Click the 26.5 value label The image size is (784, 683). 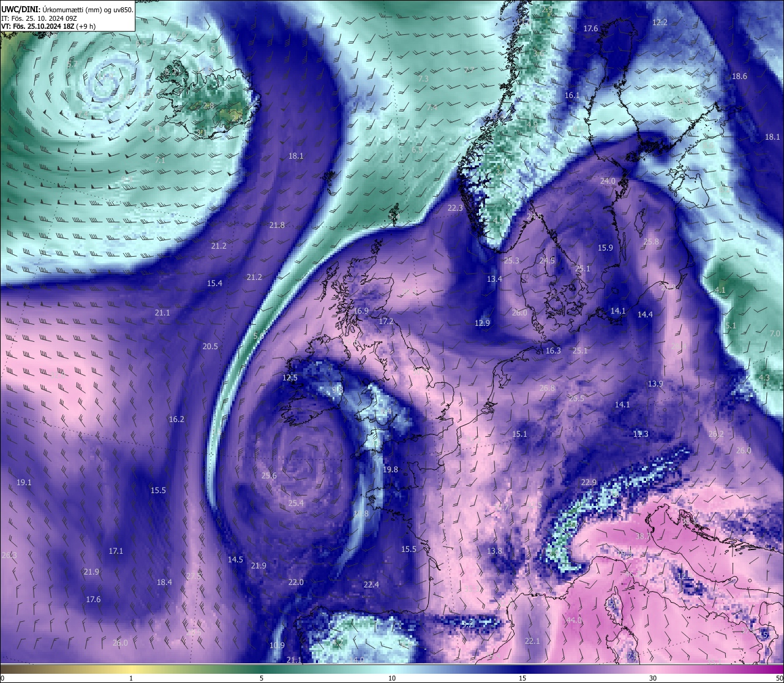(x=576, y=398)
